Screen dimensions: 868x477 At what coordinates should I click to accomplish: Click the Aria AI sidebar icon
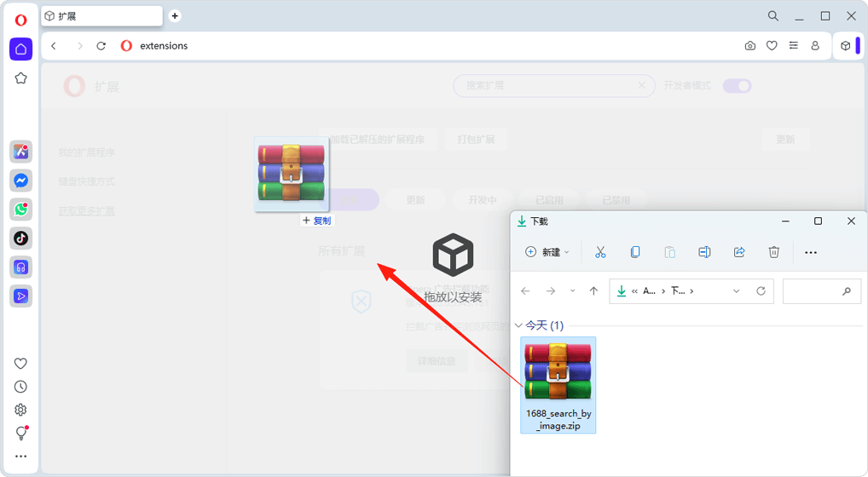point(20,152)
